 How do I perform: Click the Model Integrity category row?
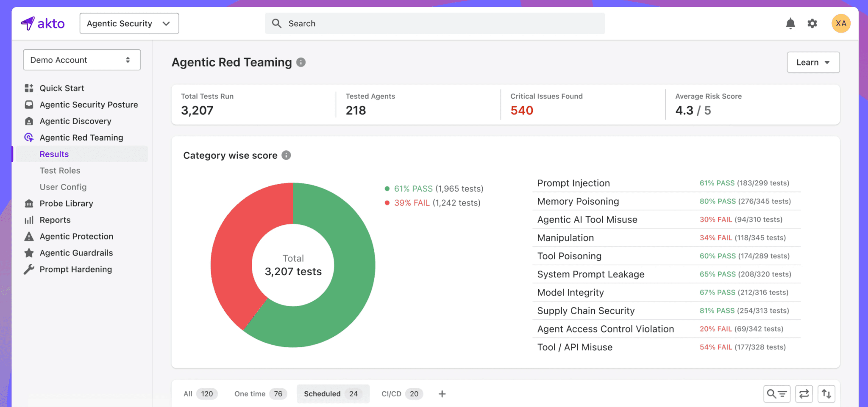pyautogui.click(x=667, y=292)
